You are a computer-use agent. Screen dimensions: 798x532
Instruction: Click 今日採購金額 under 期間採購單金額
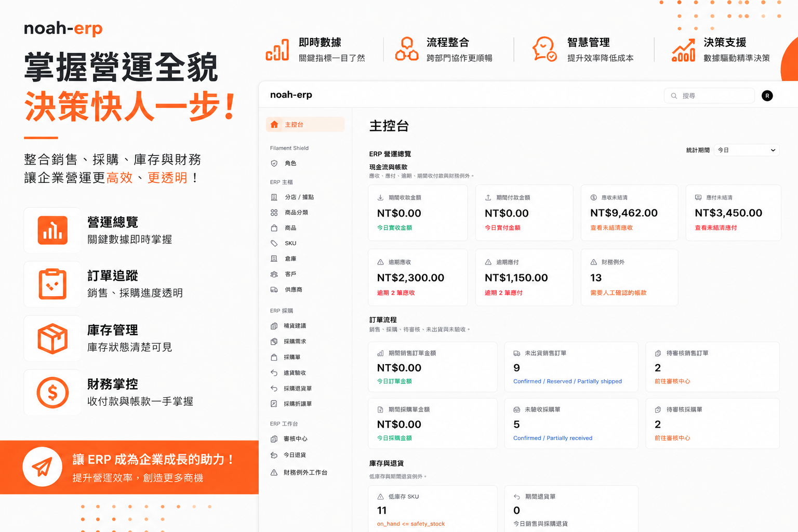[394, 438]
